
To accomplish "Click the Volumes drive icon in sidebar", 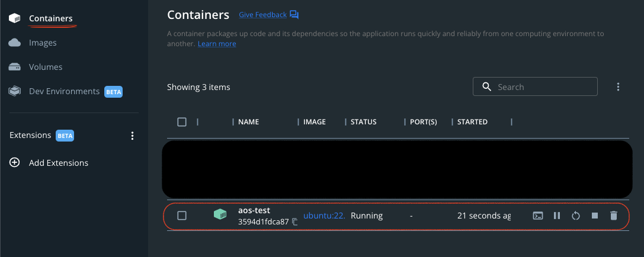I will [15, 67].
